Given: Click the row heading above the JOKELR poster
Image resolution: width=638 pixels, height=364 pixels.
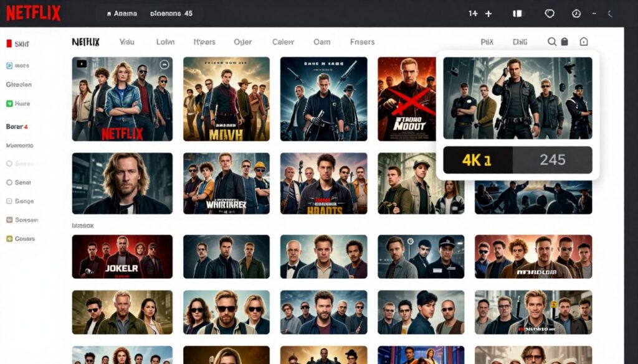Looking at the screenshot, I should click(83, 225).
